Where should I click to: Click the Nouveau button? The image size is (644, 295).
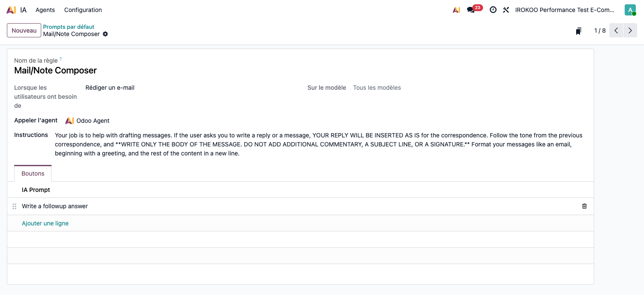tap(24, 30)
